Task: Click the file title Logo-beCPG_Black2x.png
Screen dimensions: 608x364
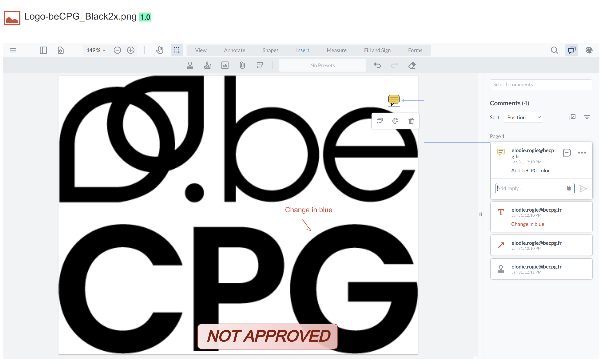Action: coord(80,16)
